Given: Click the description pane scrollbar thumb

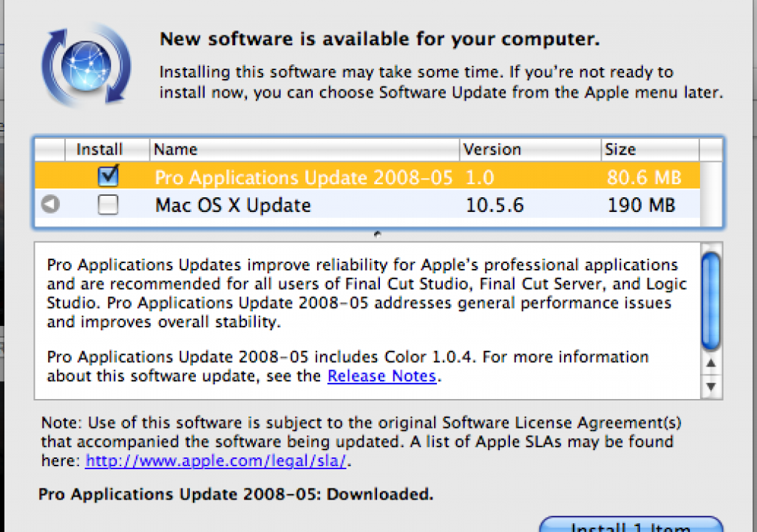Looking at the screenshot, I should click(711, 300).
